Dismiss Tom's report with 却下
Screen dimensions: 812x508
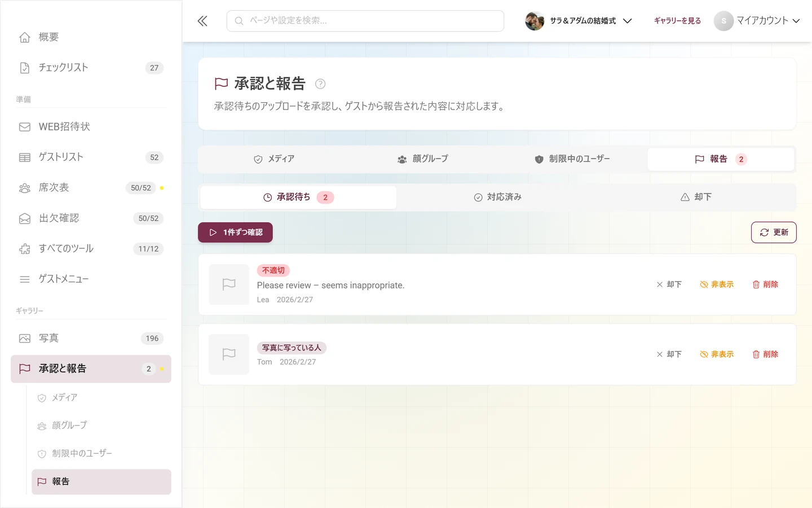[x=669, y=354]
